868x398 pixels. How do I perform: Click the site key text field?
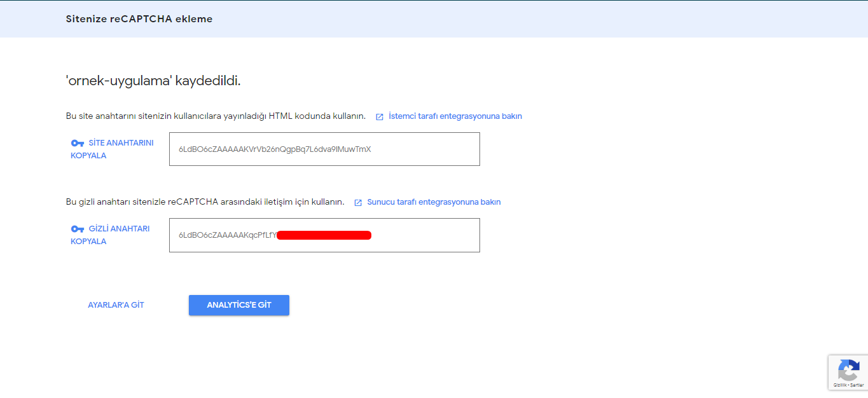324,149
